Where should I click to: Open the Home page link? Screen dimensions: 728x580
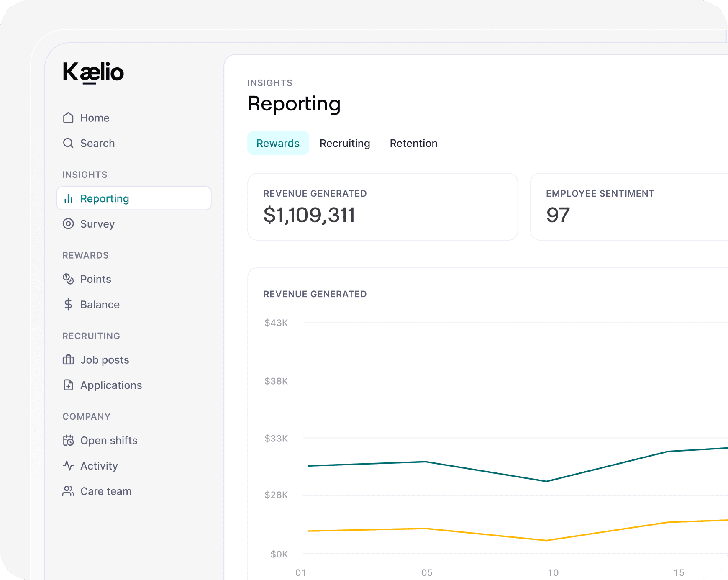[x=86, y=118]
